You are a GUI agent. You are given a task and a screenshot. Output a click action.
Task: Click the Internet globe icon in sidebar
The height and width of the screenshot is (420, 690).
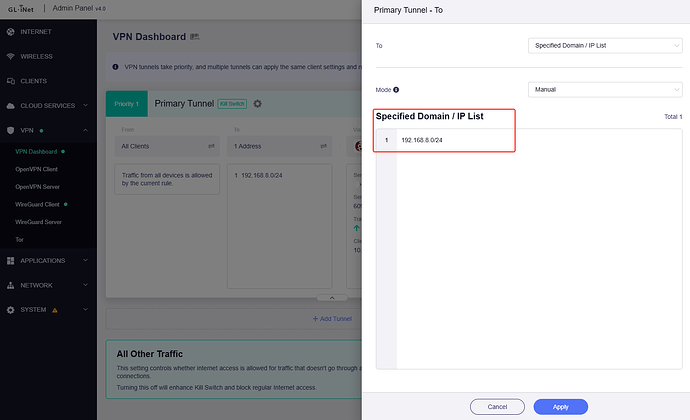pyautogui.click(x=11, y=32)
